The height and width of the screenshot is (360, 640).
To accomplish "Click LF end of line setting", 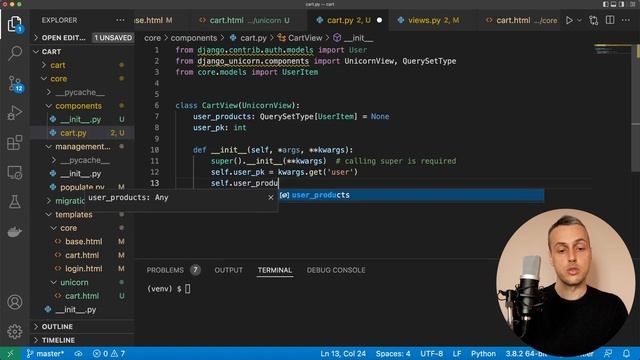I will coord(457,353).
